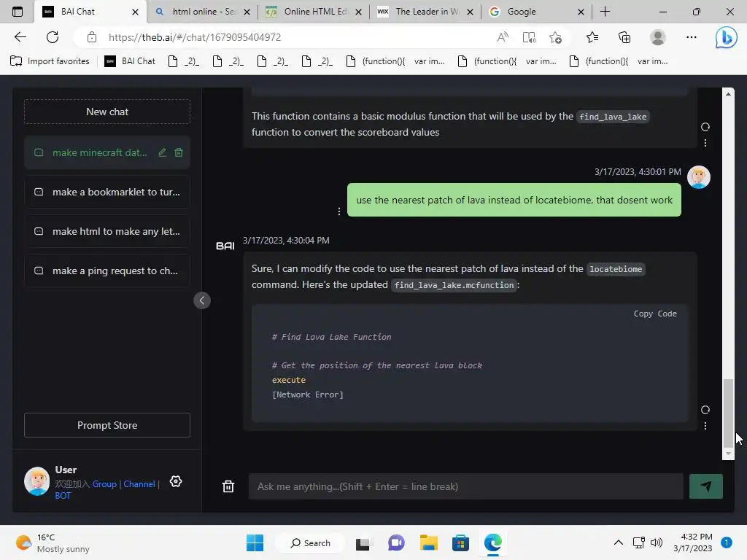Click the Read aloud icon
Image resolution: width=747 pixels, height=560 pixels.
503,37
